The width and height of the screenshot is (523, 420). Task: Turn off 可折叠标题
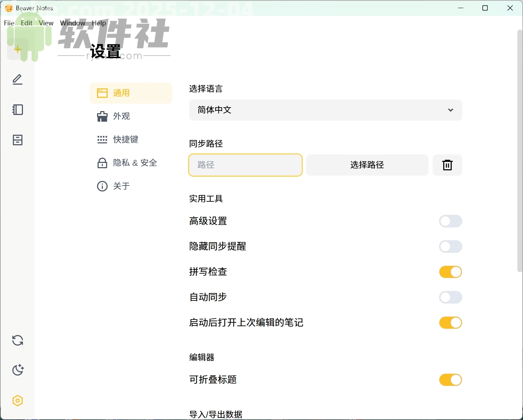450,380
